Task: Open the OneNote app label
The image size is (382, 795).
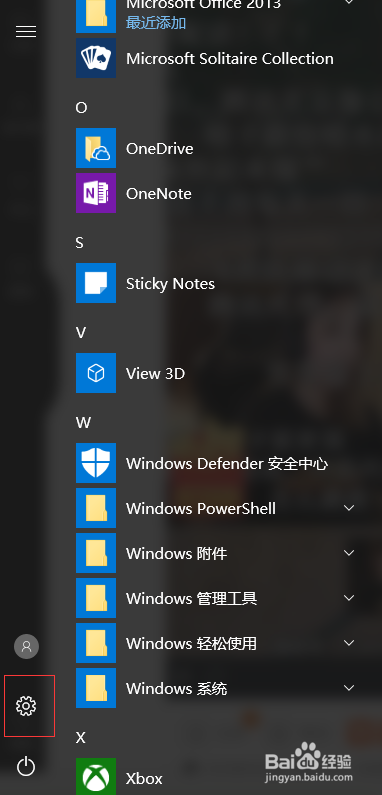Action: tap(159, 194)
